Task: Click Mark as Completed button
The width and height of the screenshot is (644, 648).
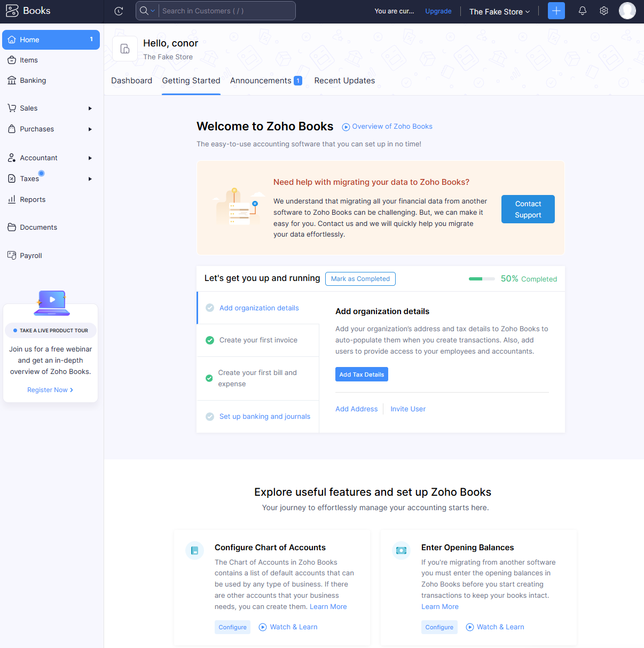Action: click(x=360, y=279)
